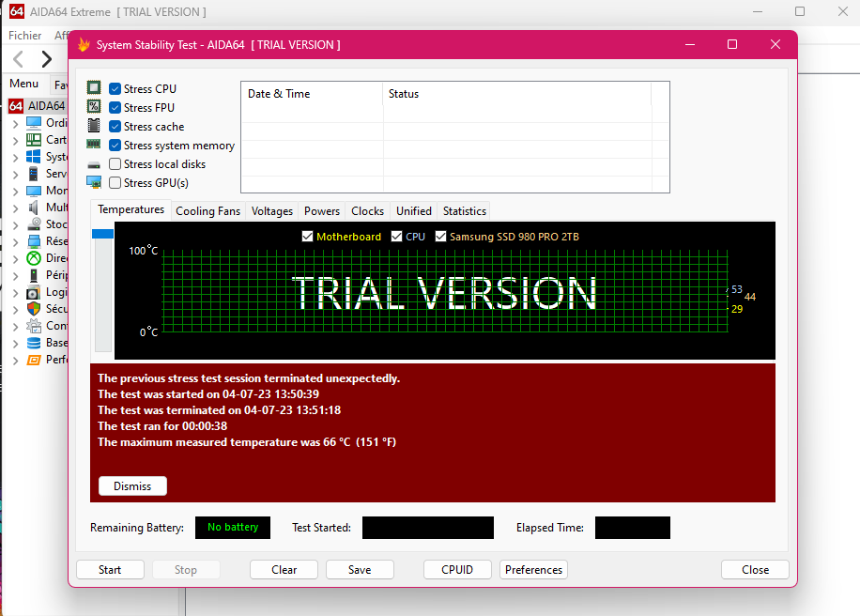860x616 pixels.
Task: Click the local disks drive icon
Action: click(x=94, y=164)
